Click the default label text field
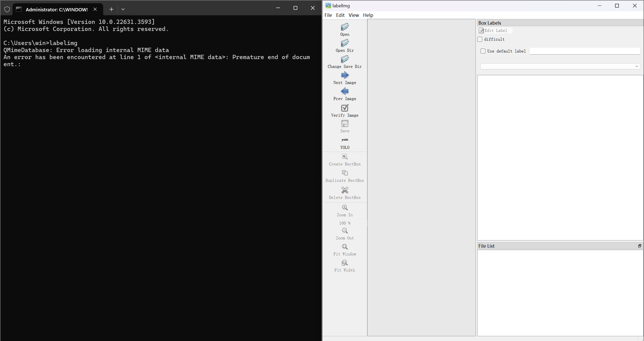Screen dimensions: 644x341 pyautogui.click(x=585, y=51)
